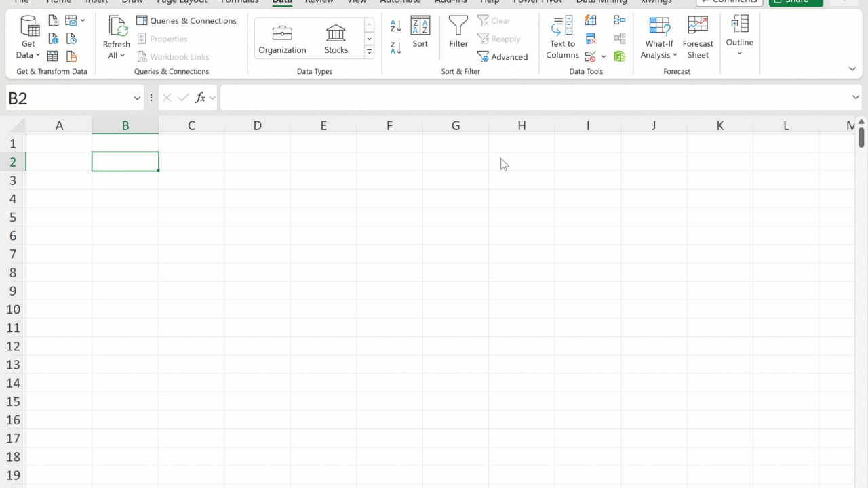
Task: Click the Remove Duplicates icon
Action: (591, 39)
